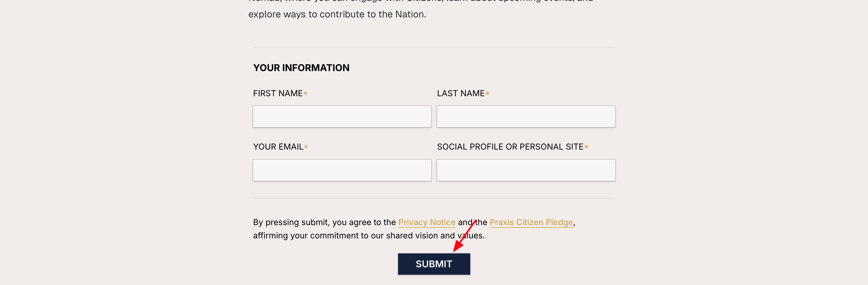Click the 'explore ways to contribute' paragraph text
This screenshot has height=285, width=868.
click(337, 14)
